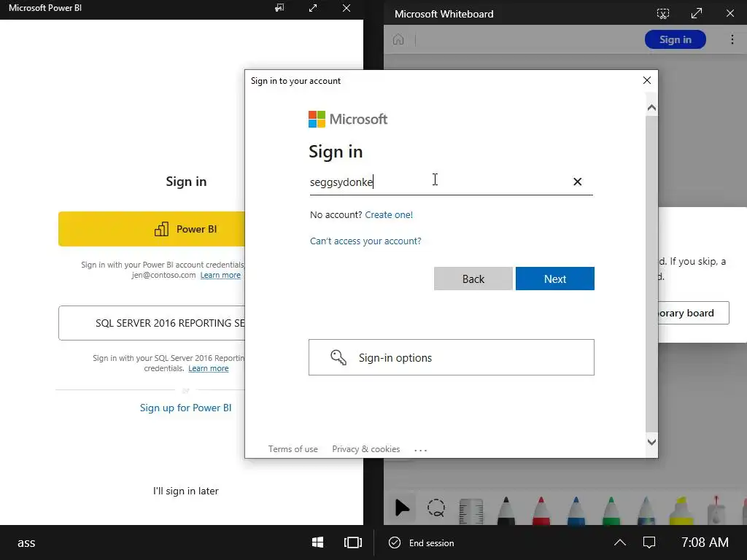
Task: Open Sign-in options
Action: [x=451, y=357]
